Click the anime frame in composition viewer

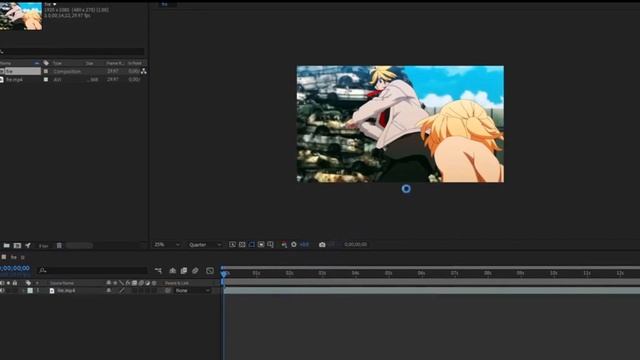(x=400, y=124)
